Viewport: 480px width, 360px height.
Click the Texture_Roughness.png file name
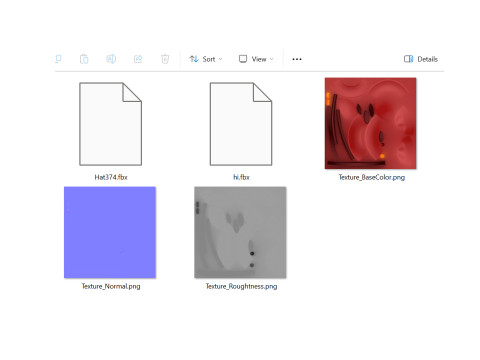click(x=241, y=286)
